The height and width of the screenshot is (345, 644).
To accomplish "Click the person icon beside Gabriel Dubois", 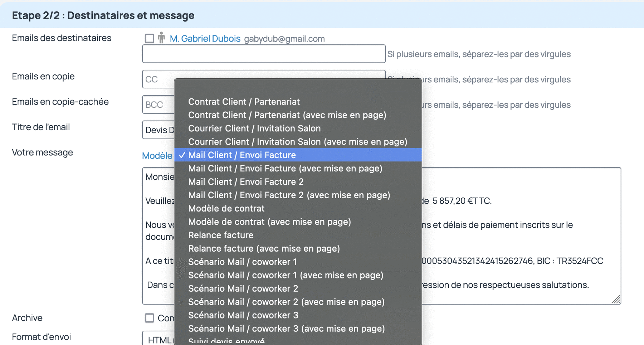I will click(161, 38).
